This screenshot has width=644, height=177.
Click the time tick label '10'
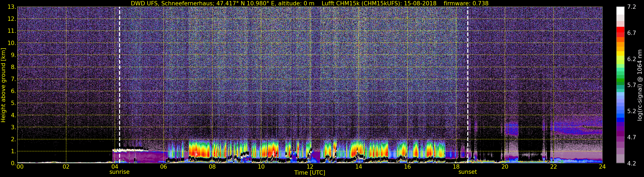click(261, 167)
